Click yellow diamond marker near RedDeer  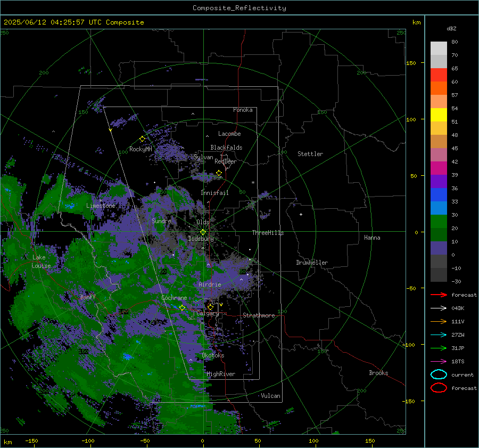(219, 173)
